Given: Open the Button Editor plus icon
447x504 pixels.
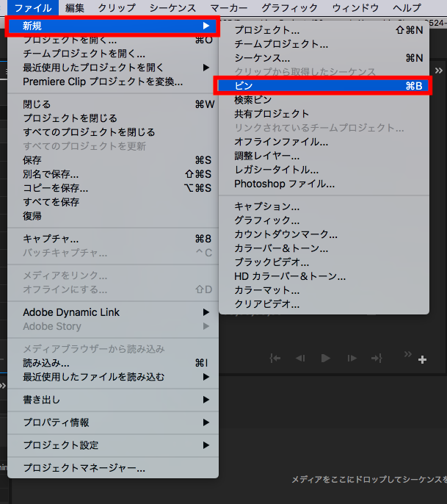Looking at the screenshot, I should click(x=422, y=360).
